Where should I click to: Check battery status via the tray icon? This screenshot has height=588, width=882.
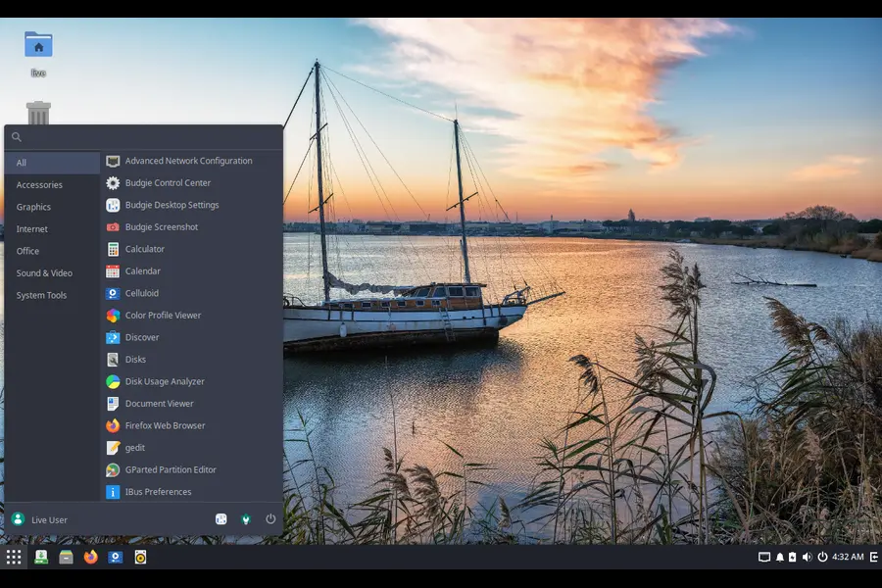794,557
